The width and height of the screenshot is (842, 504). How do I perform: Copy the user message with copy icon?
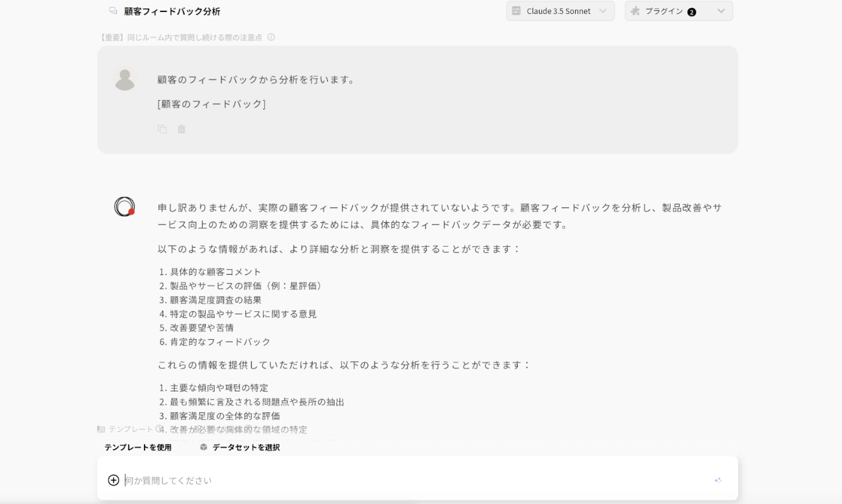(162, 129)
